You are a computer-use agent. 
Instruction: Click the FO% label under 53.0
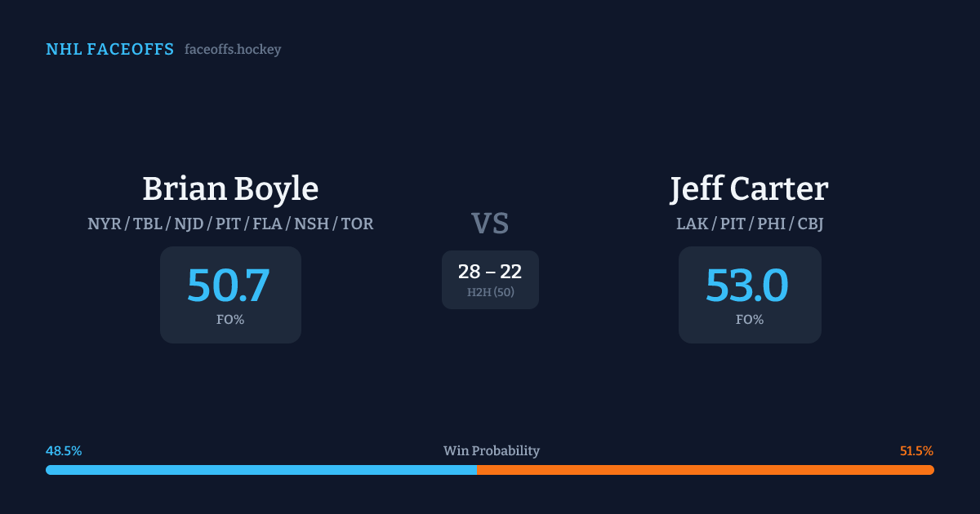click(749, 320)
